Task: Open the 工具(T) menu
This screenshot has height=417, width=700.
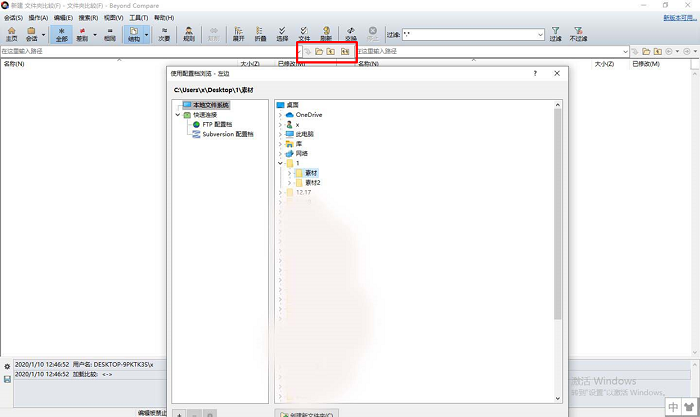Action: coord(139,18)
